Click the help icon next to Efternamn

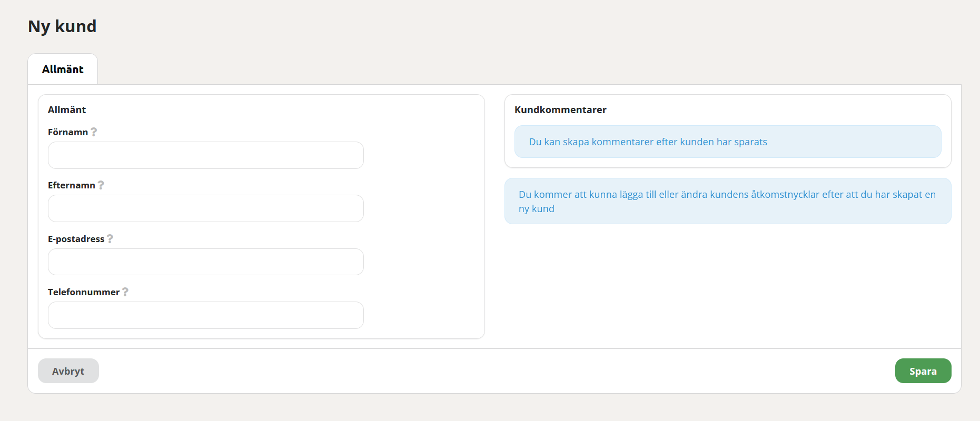click(x=101, y=185)
